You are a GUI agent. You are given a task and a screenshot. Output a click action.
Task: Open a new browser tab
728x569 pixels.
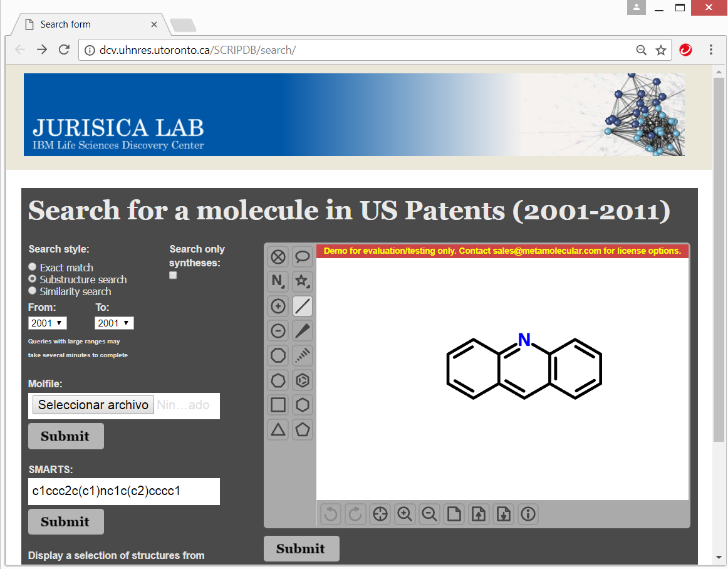click(x=184, y=25)
